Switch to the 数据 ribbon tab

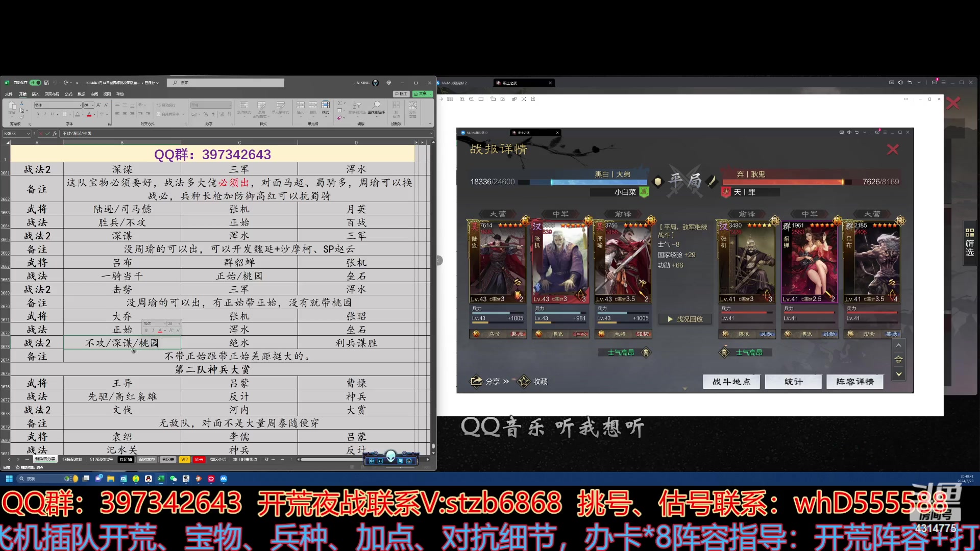click(81, 94)
